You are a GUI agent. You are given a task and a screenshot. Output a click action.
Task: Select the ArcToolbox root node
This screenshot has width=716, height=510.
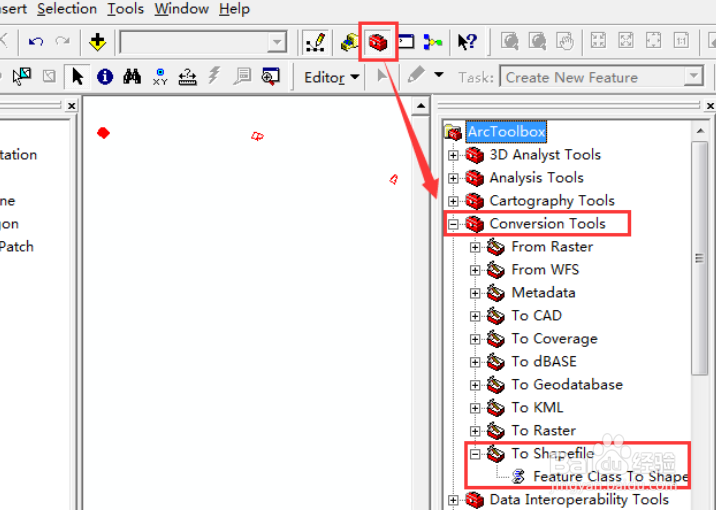click(506, 132)
